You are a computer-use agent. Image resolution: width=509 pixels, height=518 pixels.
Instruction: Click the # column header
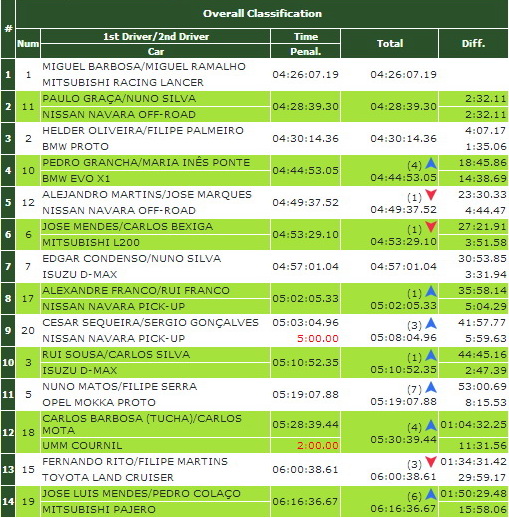(x=8, y=29)
